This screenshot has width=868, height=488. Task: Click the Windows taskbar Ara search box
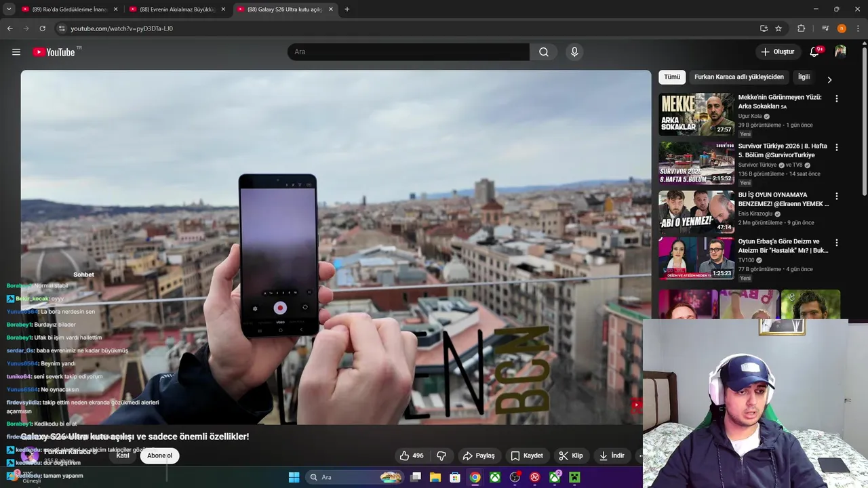355,477
